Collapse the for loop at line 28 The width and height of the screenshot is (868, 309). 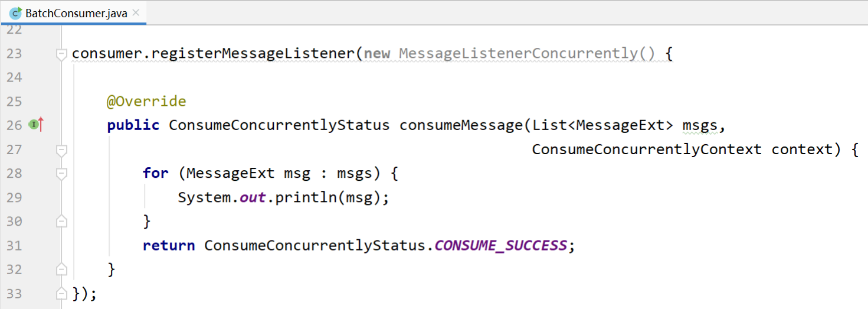[61, 174]
